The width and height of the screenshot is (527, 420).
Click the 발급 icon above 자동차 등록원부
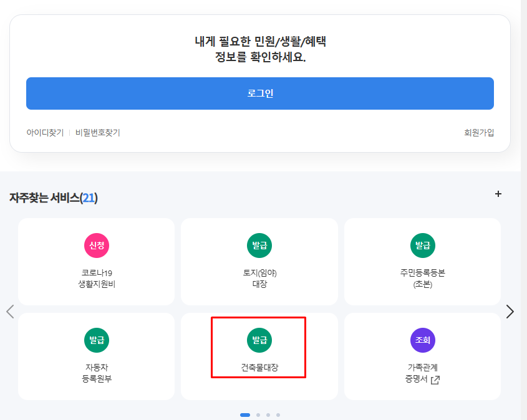pyautogui.click(x=97, y=340)
